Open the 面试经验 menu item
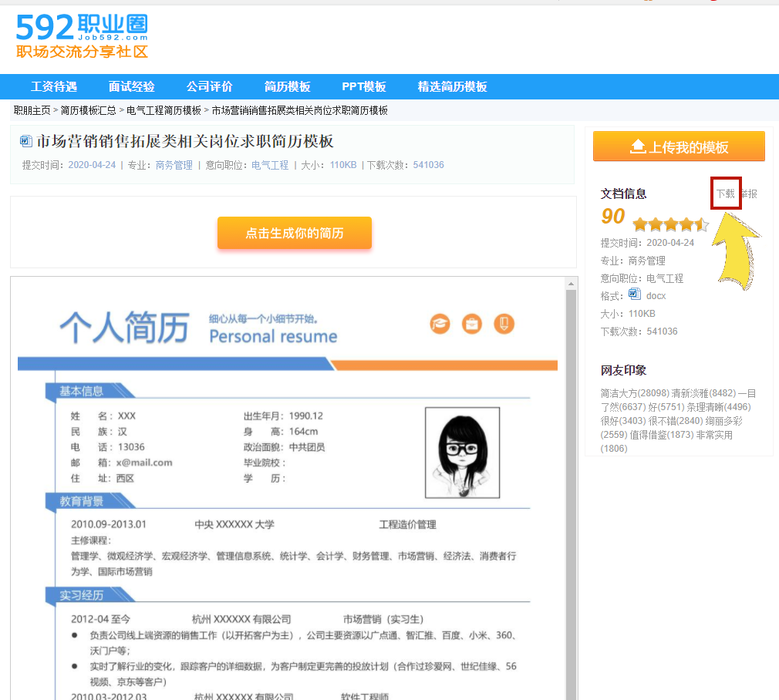Image resolution: width=779 pixels, height=700 pixels. (x=130, y=86)
